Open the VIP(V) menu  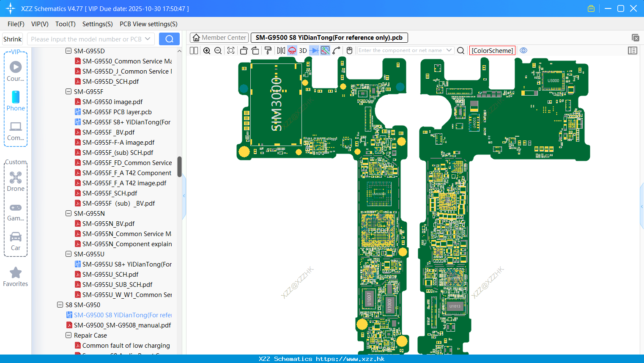pyautogui.click(x=40, y=24)
